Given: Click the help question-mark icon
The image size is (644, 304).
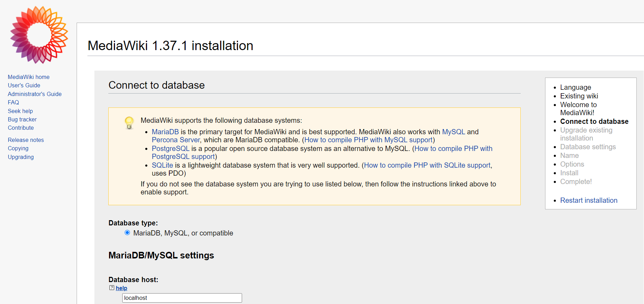Looking at the screenshot, I should click(x=112, y=288).
